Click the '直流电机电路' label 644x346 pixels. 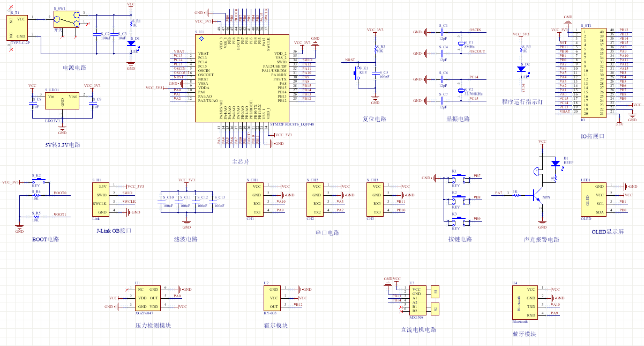(418, 329)
